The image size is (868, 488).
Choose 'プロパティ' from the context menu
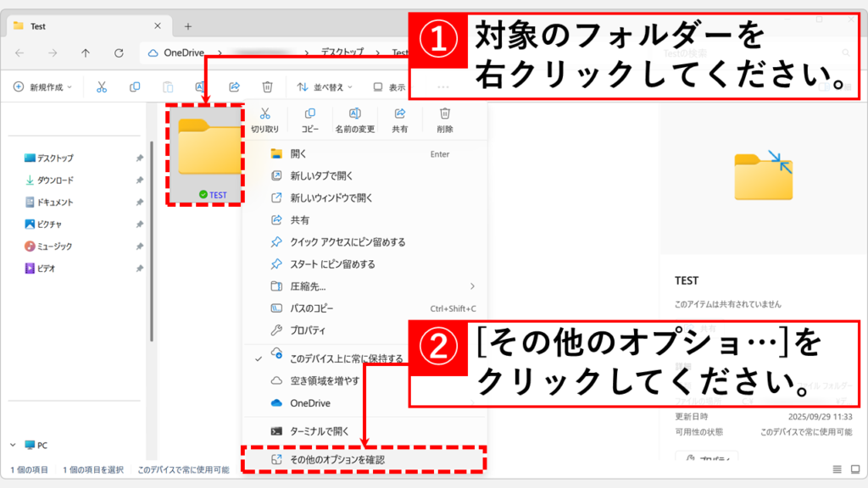pos(308,330)
